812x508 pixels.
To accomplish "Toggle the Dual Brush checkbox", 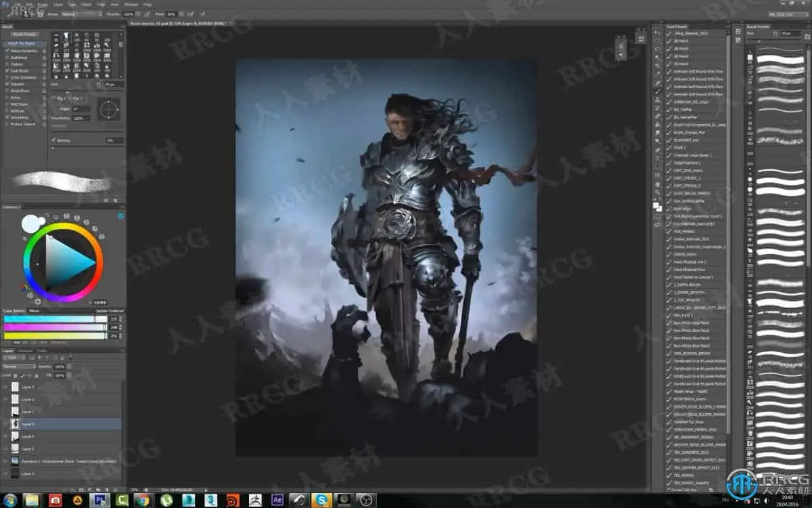I will coord(7,71).
